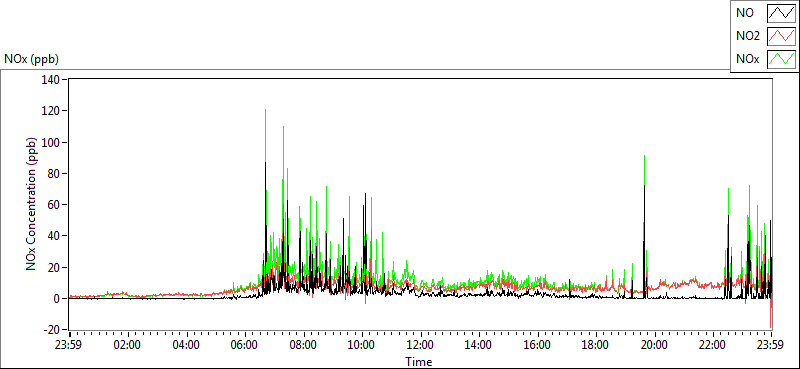Screen dimensions: 800x369
Task: Click the NOx green line legend icon
Action: (x=782, y=59)
